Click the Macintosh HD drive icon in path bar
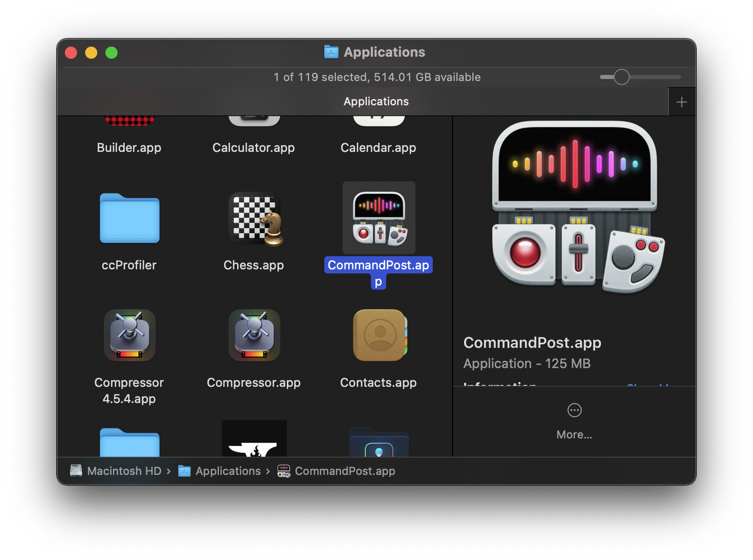This screenshot has height=560, width=753. point(76,471)
